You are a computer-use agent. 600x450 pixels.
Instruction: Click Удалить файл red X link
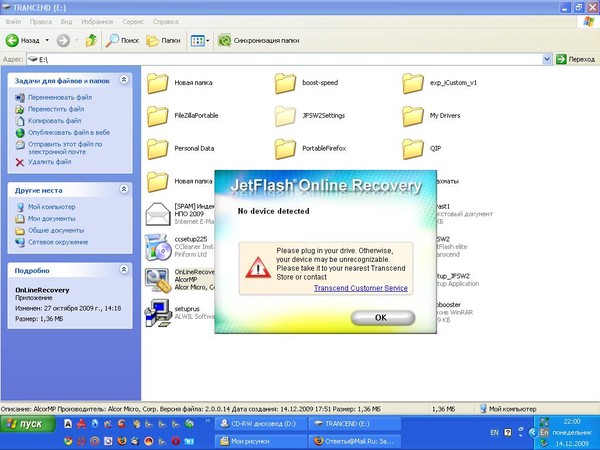[43, 162]
